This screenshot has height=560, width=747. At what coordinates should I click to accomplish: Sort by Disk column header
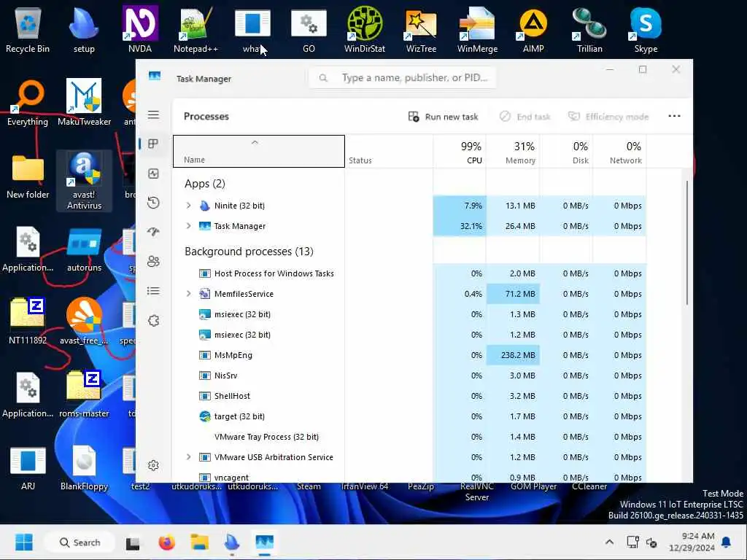click(x=566, y=152)
